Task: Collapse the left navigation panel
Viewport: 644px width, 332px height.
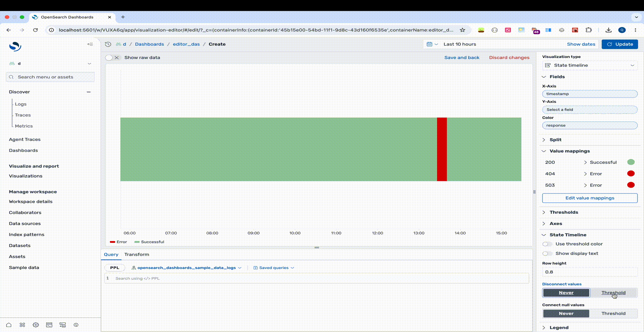Action: [x=90, y=44]
